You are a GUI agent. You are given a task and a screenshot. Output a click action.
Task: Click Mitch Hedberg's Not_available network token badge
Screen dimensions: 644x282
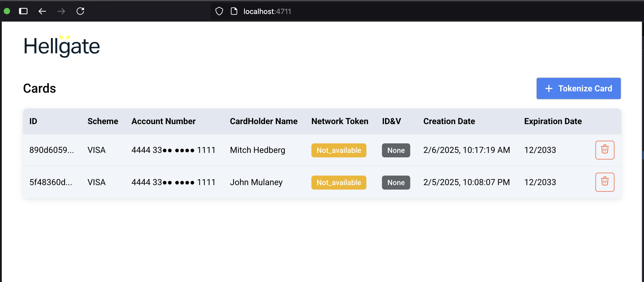[339, 150]
